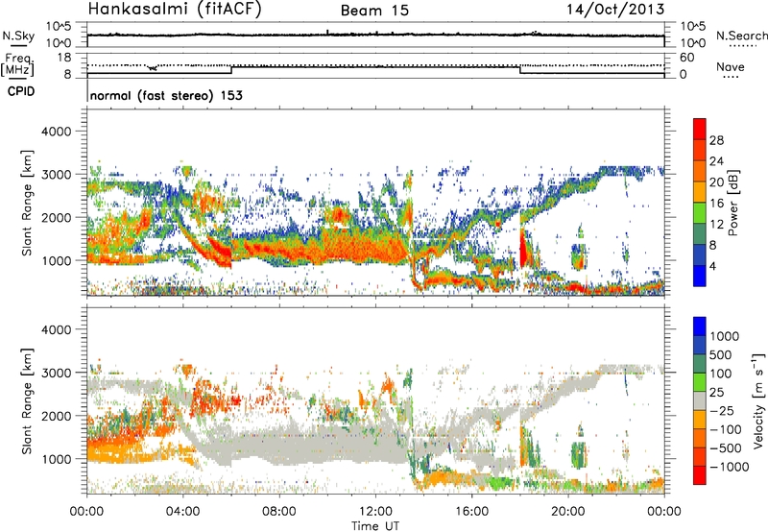Click the N.Sky axis label
Screen dimensions: 768x532
(x=18, y=36)
